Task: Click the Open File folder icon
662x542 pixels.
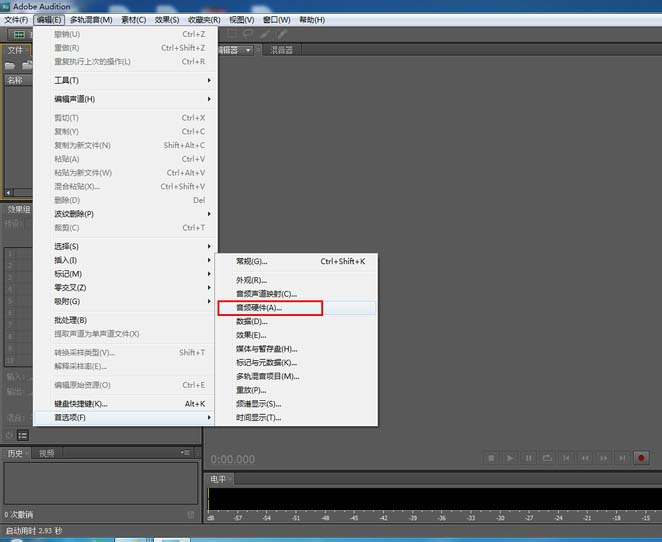Action: (10, 65)
